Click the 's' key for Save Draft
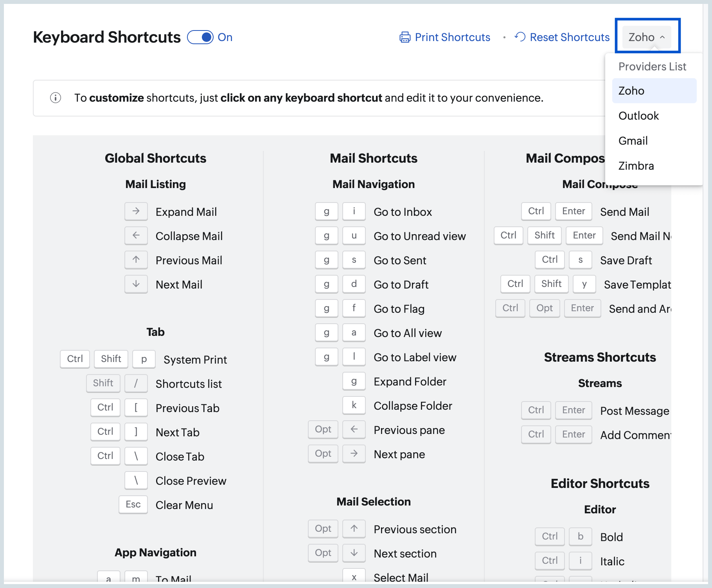The height and width of the screenshot is (588, 712). [580, 260]
